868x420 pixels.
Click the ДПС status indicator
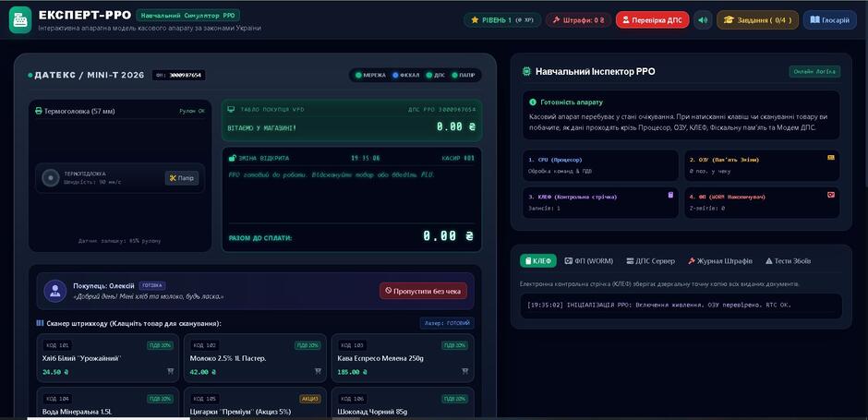click(x=436, y=76)
